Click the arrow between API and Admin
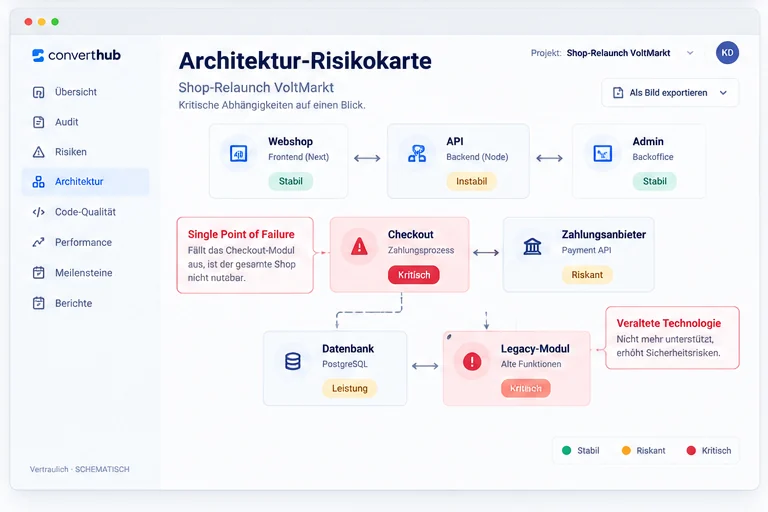Screen dimensions: 768x512 point(549,158)
